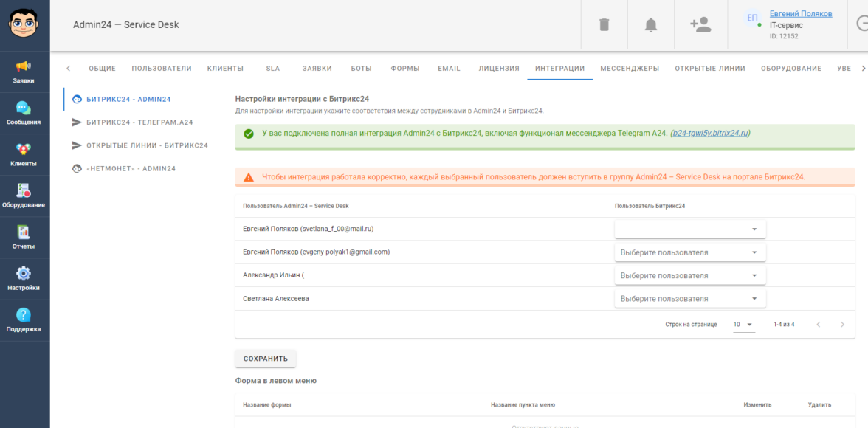Click the Сохранить button

coord(266,359)
